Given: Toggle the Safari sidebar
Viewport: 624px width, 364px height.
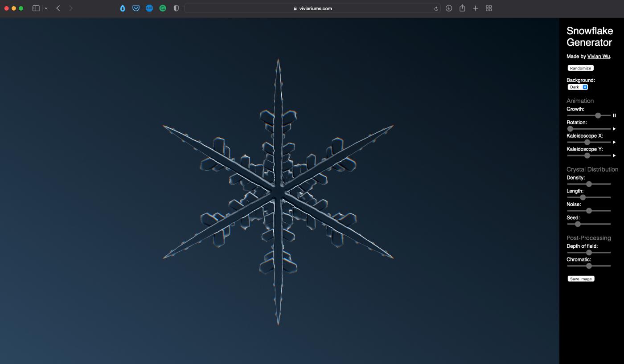Looking at the screenshot, I should (x=36, y=8).
